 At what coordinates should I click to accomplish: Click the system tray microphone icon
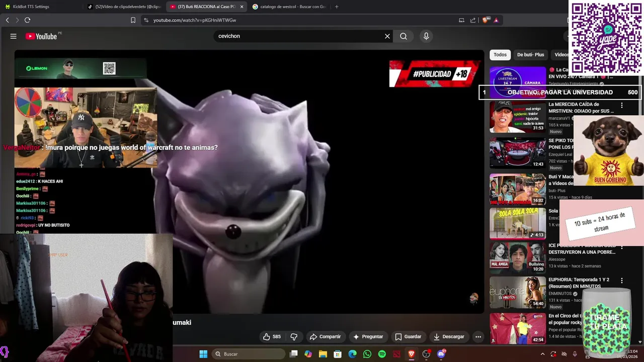click(575, 354)
